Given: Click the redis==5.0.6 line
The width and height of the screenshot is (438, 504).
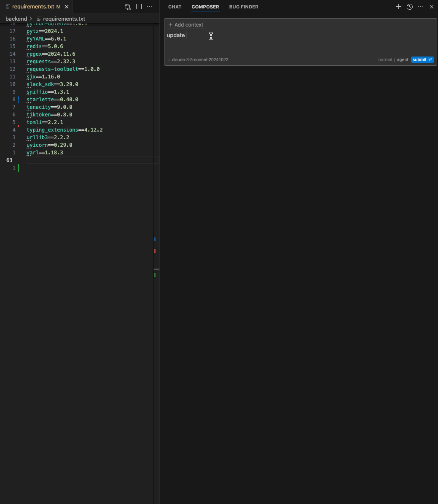Looking at the screenshot, I should point(45,46).
